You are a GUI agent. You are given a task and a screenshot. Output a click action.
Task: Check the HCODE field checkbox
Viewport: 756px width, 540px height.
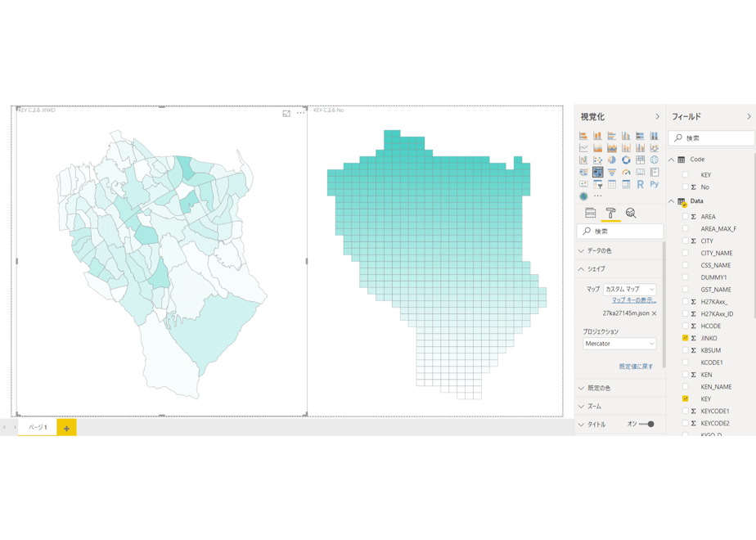[x=685, y=326]
